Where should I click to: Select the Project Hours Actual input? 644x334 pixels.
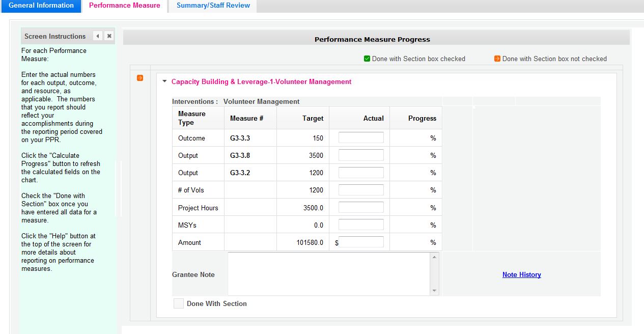pos(361,207)
